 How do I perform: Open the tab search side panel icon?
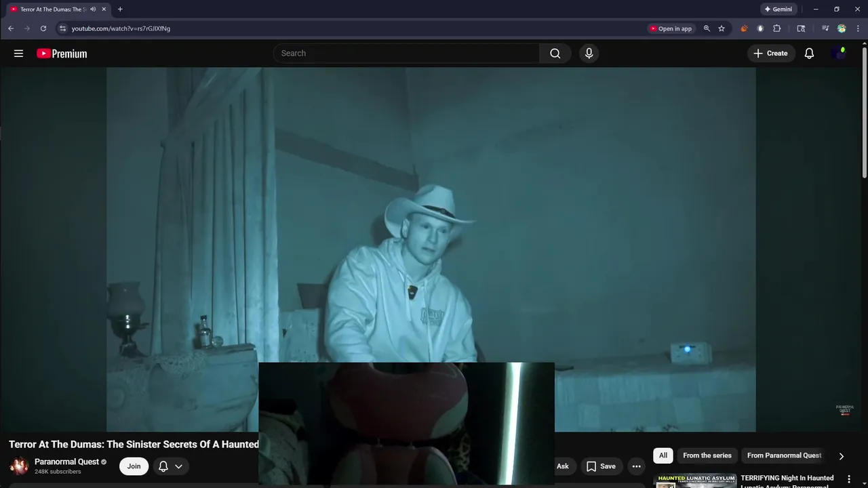coord(801,28)
